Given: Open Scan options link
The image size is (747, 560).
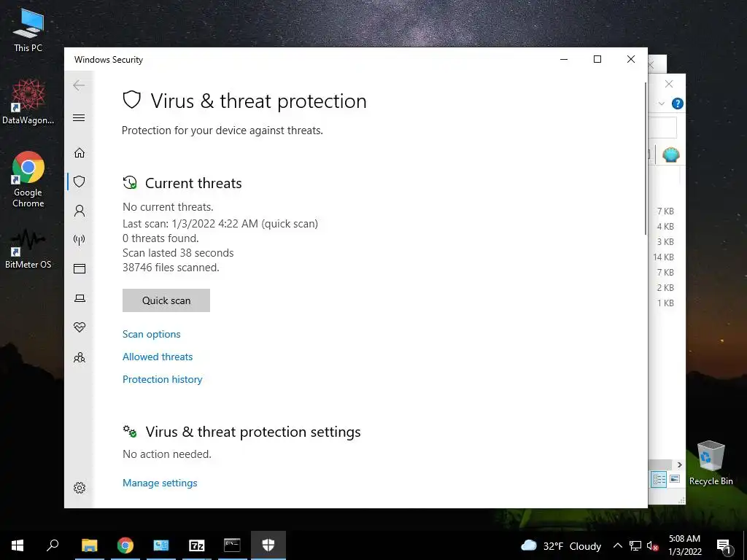Looking at the screenshot, I should (152, 334).
